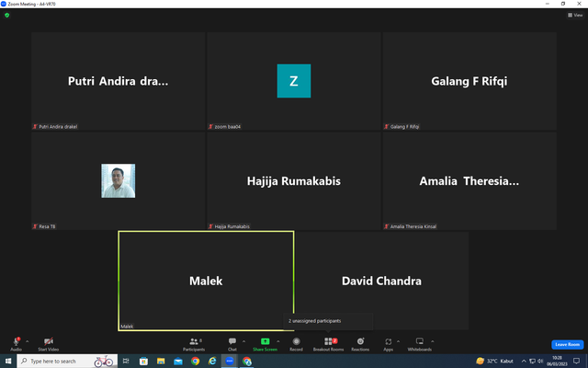588x368 pixels.
Task: Expand the caret beside Apps
Action: [398, 341]
